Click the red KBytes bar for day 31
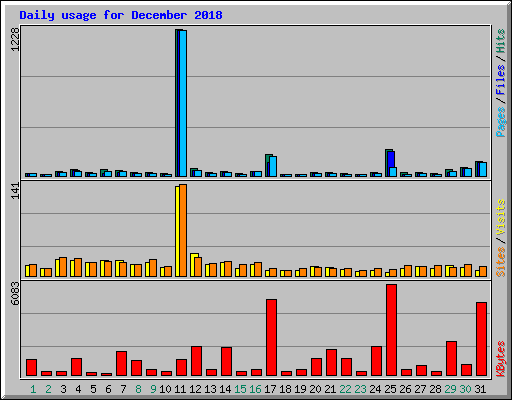The image size is (512, 400). tap(482, 339)
